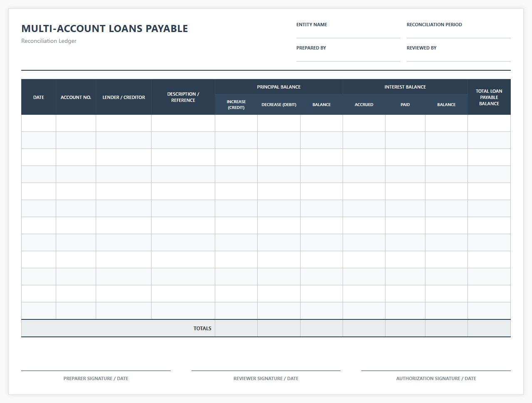
Task: Select the INCREASE (CREDIT) subheader
Action: tap(236, 104)
